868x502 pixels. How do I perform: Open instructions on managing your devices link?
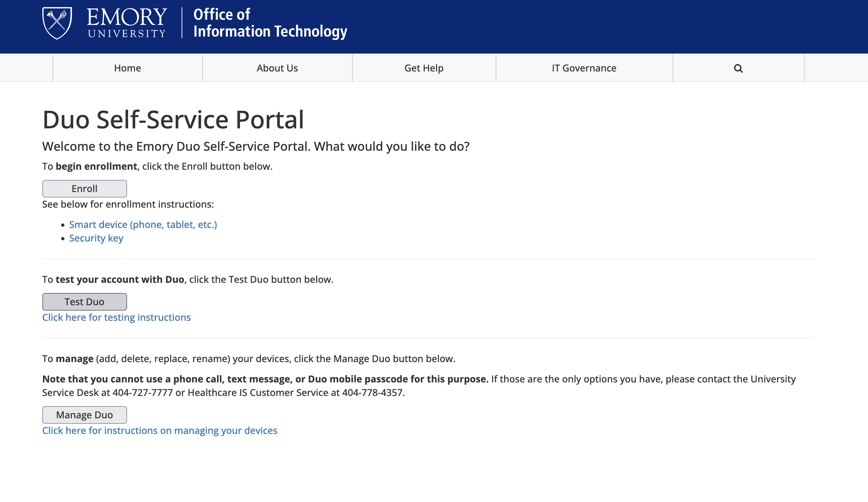pyautogui.click(x=160, y=431)
